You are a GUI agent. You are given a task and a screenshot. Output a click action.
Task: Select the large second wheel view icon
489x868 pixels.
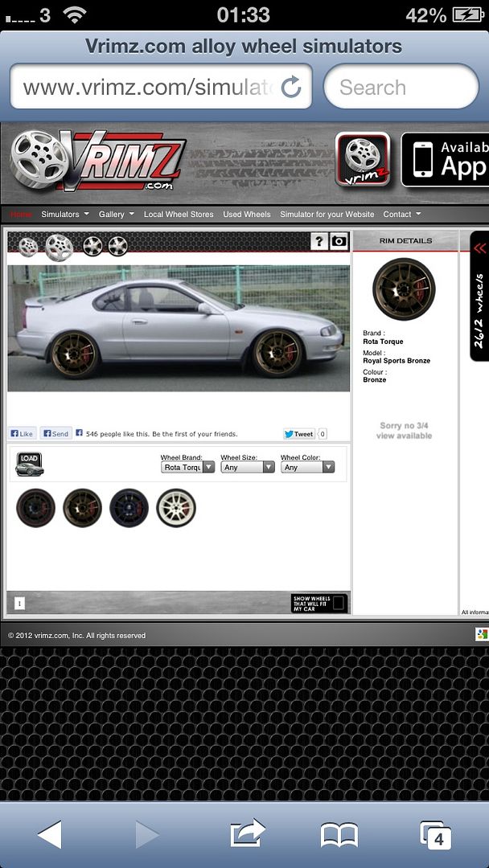(59, 248)
